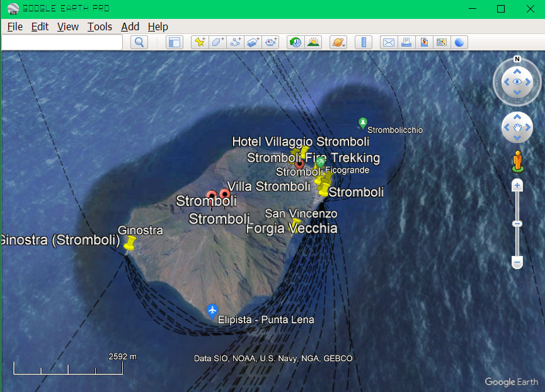Click the zoom slider handle
The image size is (545, 392).
pos(517,224)
